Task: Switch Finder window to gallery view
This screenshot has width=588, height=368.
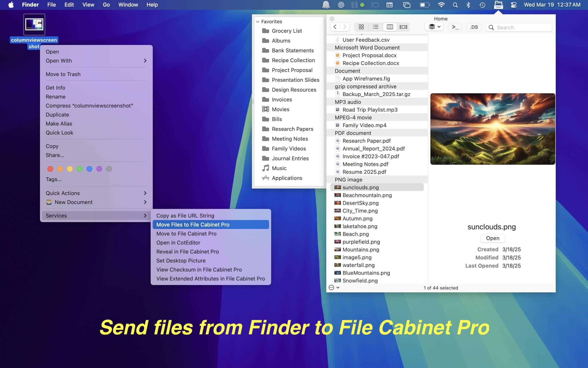Action: (404, 27)
